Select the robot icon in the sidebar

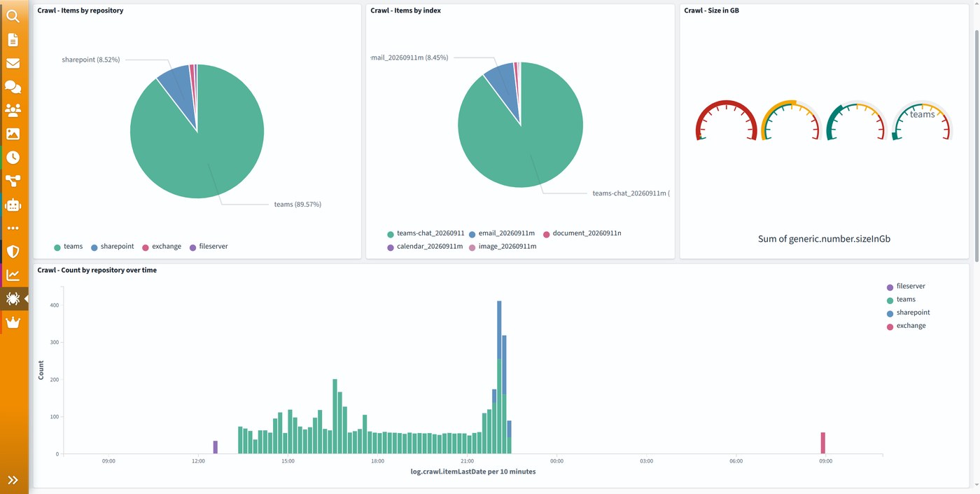pyautogui.click(x=13, y=205)
